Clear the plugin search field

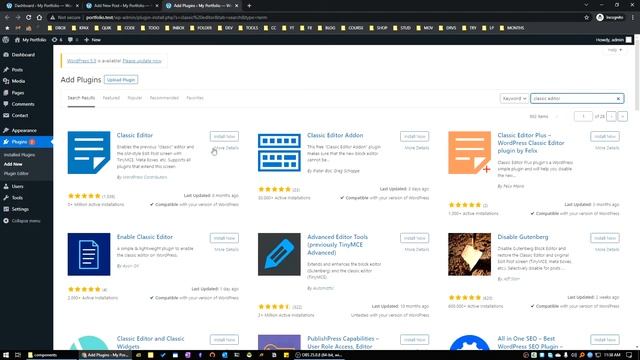(618, 98)
